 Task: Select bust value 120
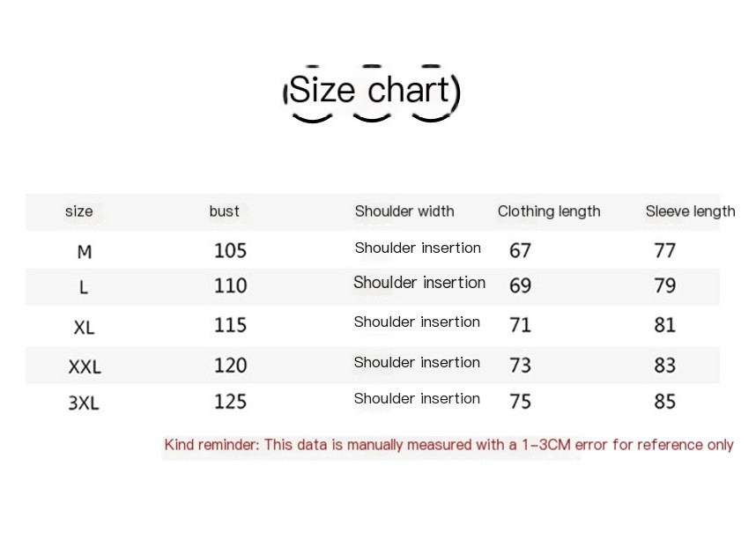230,366
